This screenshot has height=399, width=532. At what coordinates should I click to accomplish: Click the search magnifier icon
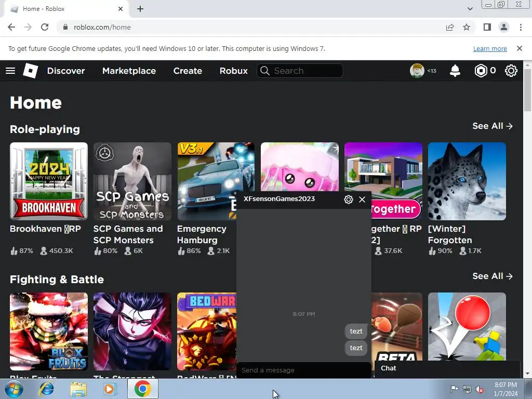[x=264, y=71]
